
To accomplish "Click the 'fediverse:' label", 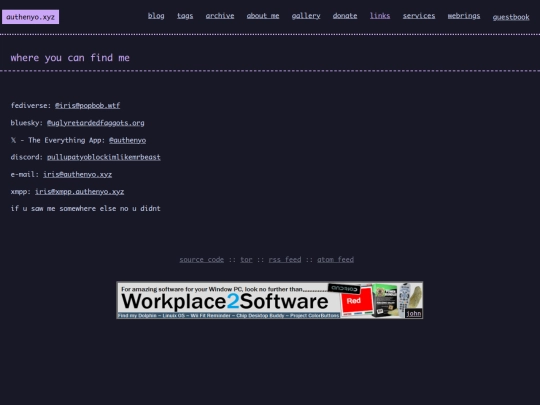I will tap(31, 105).
